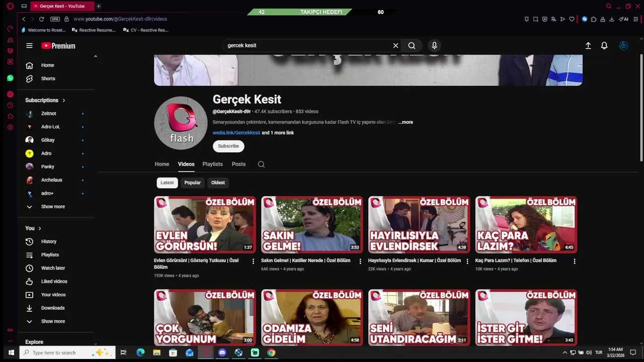Go back in the browser

coord(23,19)
